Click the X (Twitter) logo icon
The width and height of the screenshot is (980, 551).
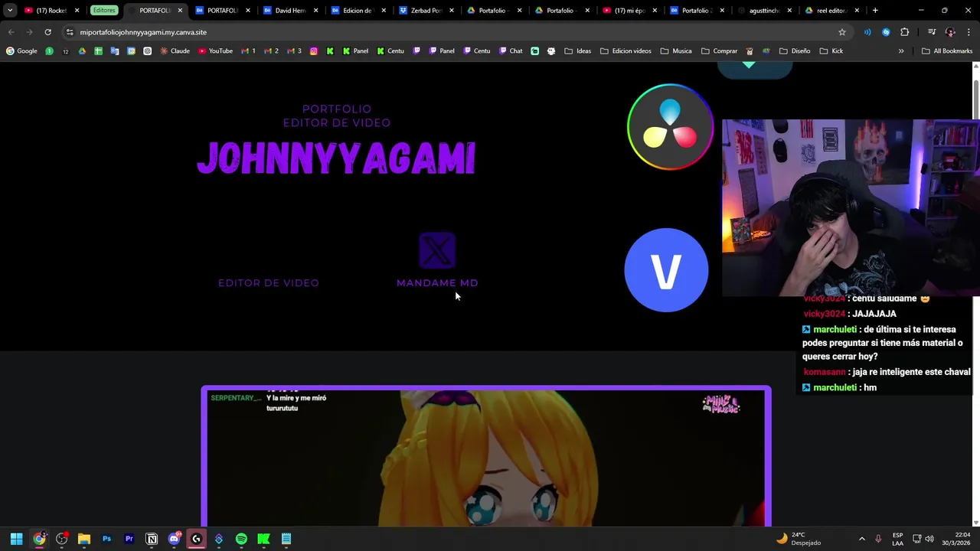point(437,251)
